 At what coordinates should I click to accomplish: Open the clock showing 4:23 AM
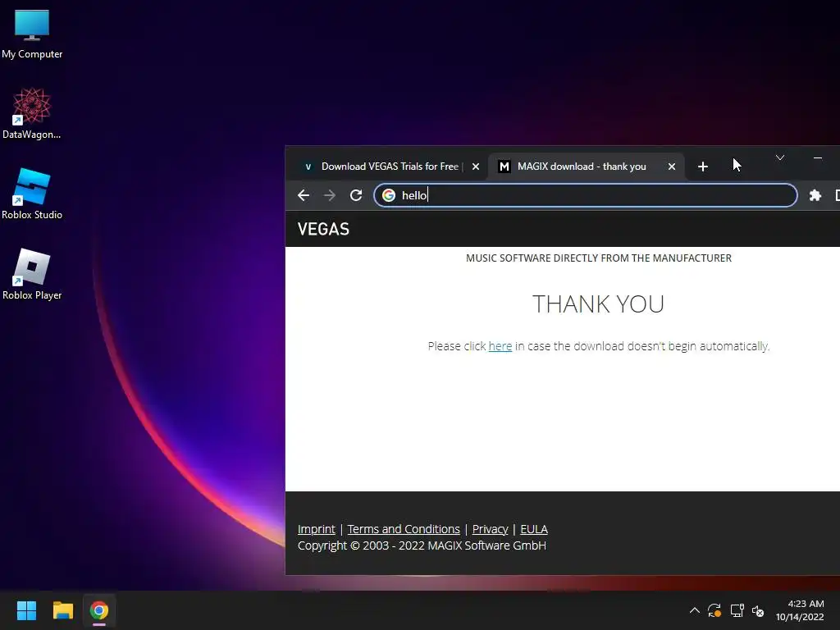pyautogui.click(x=800, y=610)
